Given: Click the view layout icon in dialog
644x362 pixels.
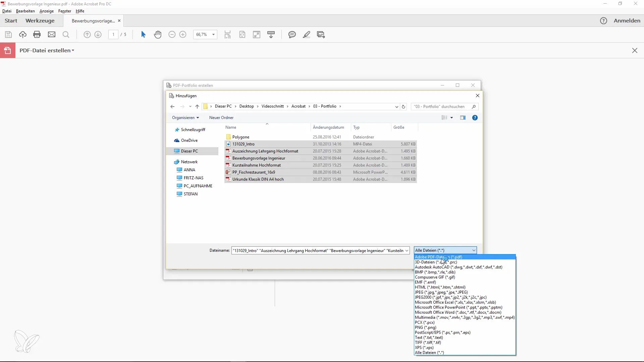Looking at the screenshot, I should [x=444, y=118].
